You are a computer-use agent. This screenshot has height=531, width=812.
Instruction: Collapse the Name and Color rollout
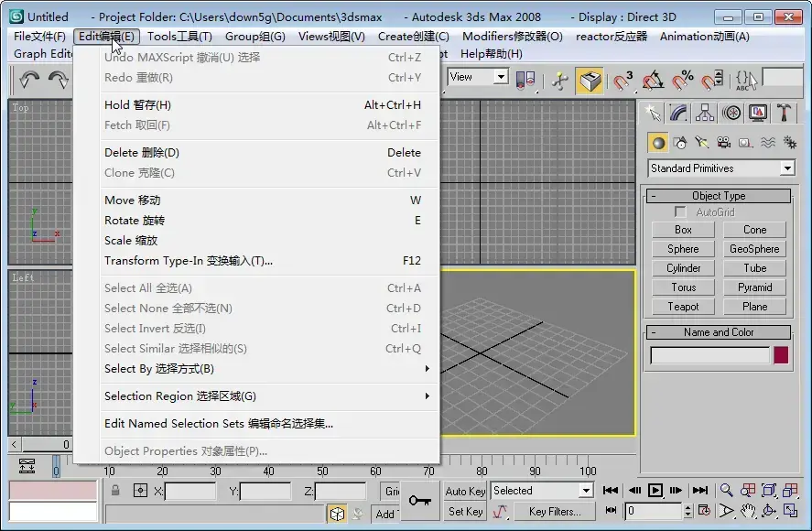pos(719,332)
